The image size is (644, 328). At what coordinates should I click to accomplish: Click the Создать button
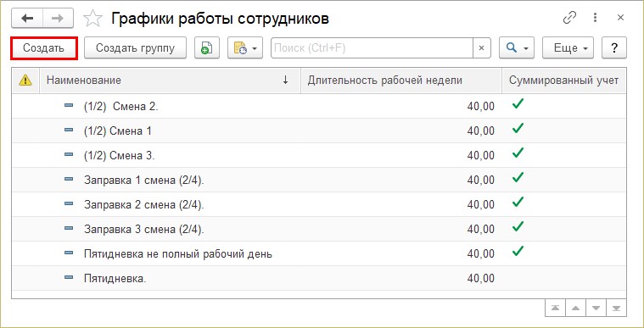[44, 48]
